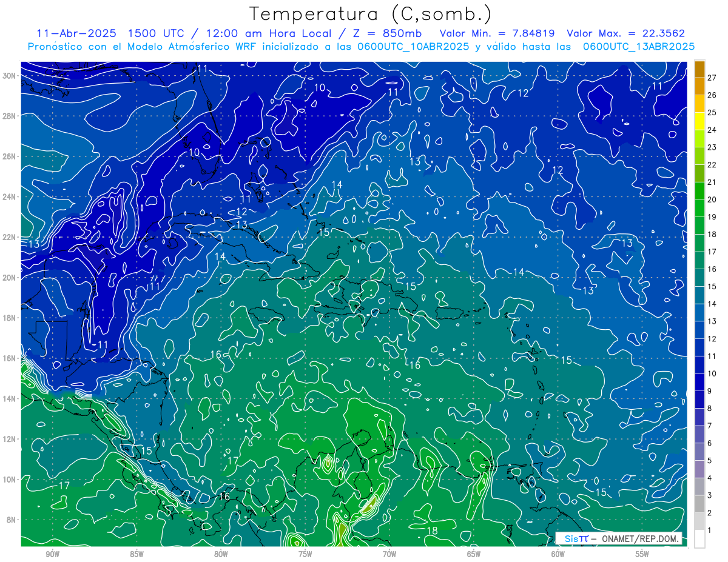The width and height of the screenshot is (728, 562).
Task: Click the 26N latitude axis label
Action: coord(10,156)
